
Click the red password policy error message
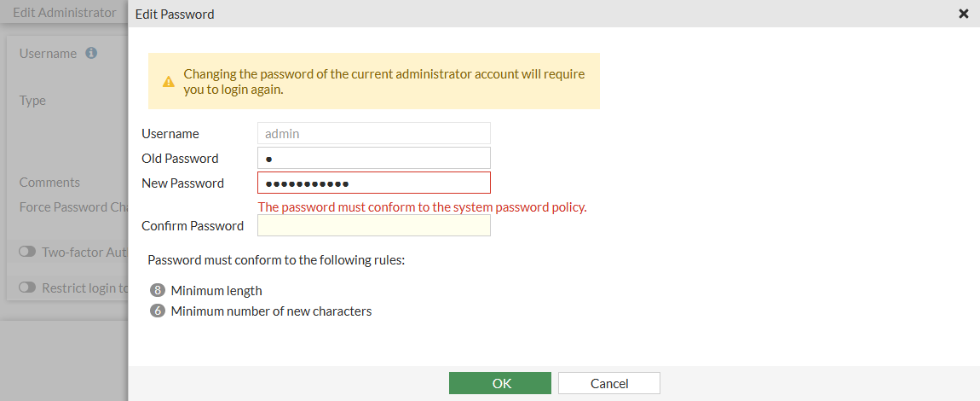click(x=422, y=206)
